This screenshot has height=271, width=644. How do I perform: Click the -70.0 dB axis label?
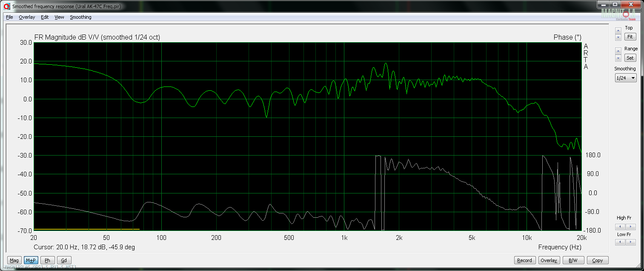point(25,231)
